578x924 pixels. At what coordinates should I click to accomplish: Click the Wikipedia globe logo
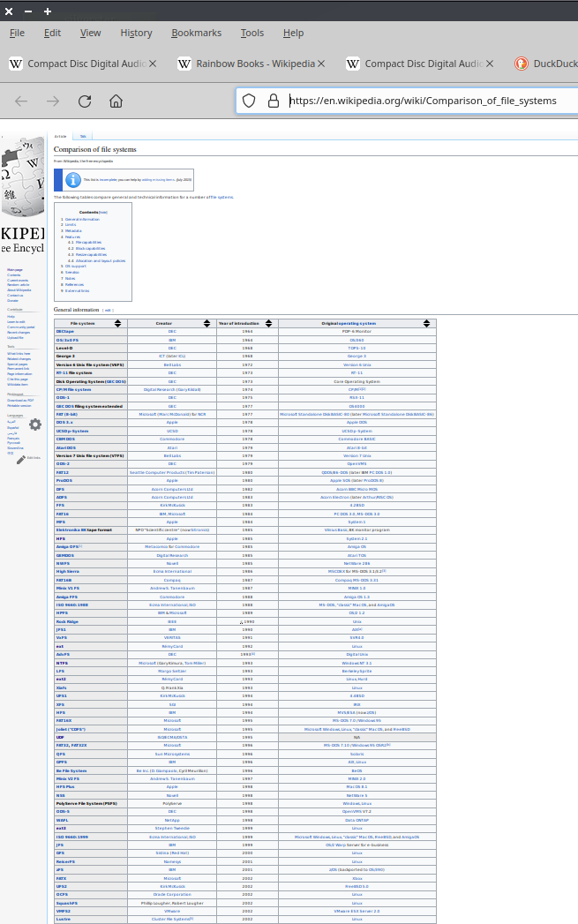(24, 172)
